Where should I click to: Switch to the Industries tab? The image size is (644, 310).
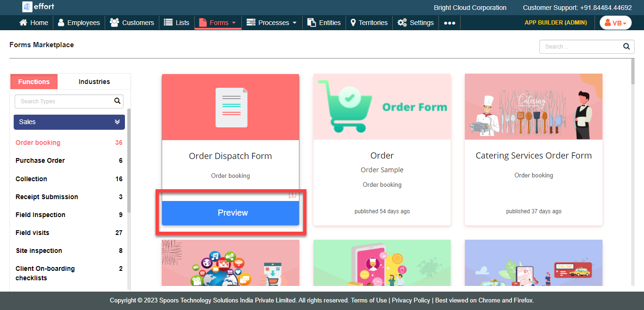pos(94,82)
